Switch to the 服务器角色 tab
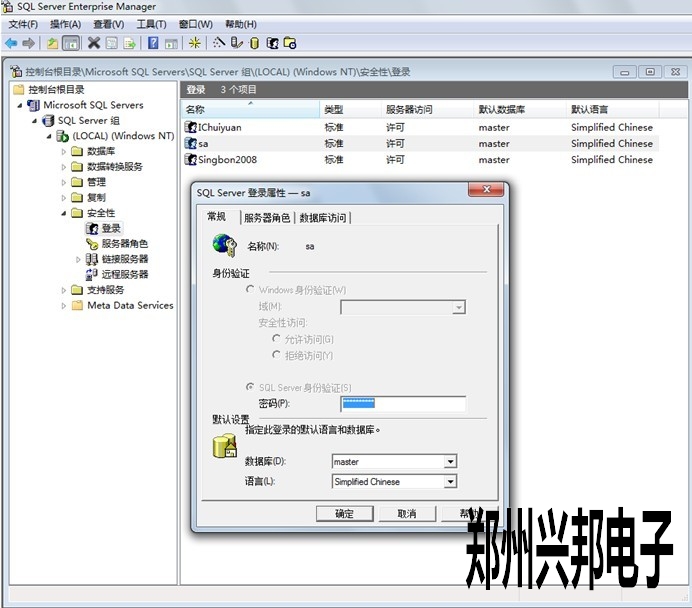Screen dimensions: 692x608 point(266,218)
